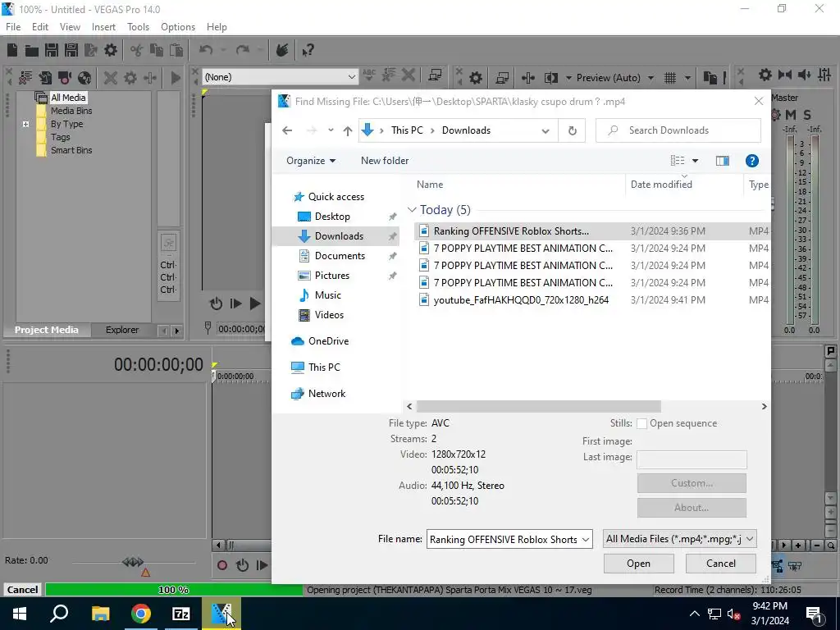Click the What's This help icon
Viewport: 840px width, 630px height.
click(x=308, y=50)
